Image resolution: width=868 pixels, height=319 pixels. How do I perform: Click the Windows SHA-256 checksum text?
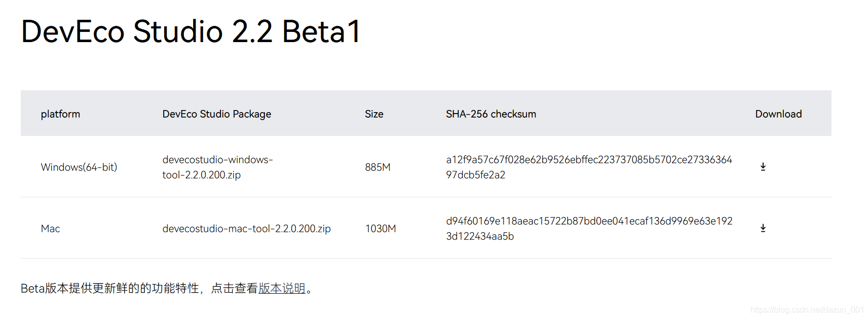(589, 167)
